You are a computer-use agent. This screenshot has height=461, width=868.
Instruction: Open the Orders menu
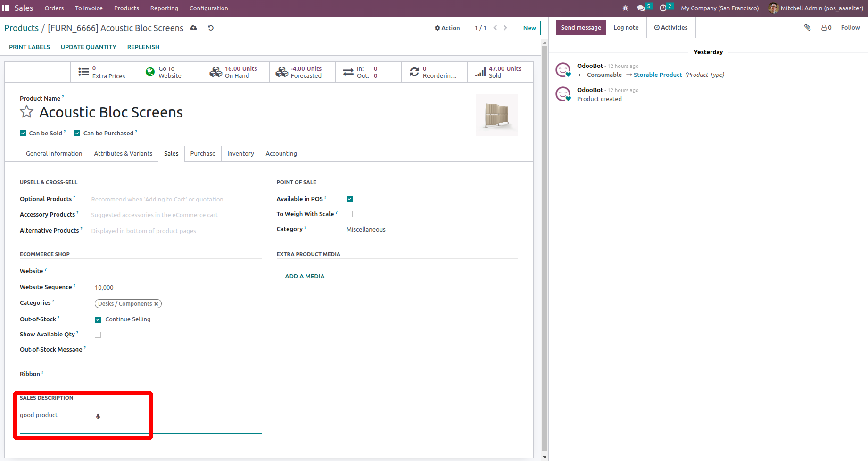(x=54, y=8)
